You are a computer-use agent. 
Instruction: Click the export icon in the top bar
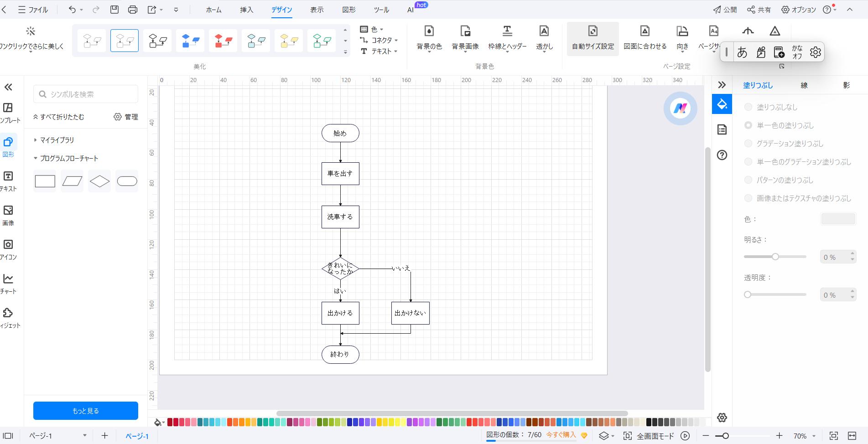click(x=152, y=10)
